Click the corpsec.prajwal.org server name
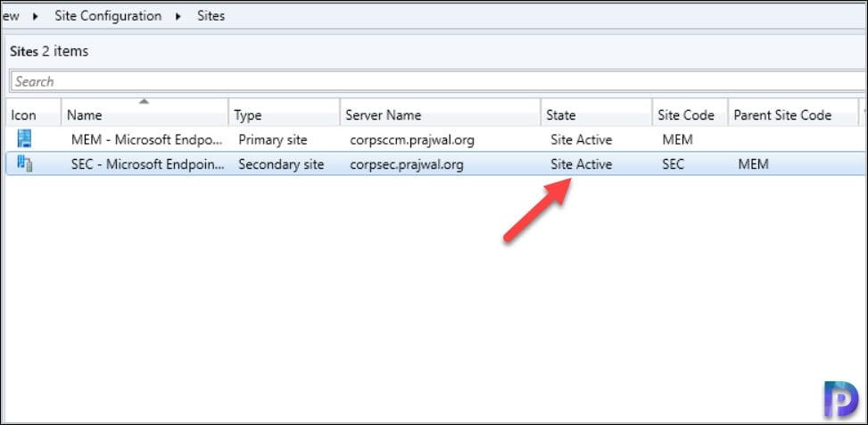 pos(406,164)
